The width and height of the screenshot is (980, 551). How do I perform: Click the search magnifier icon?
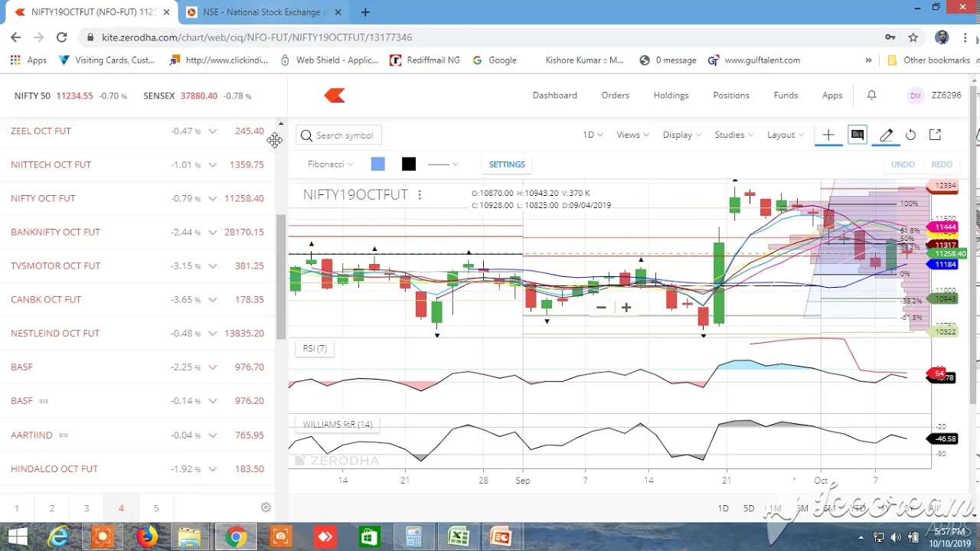[x=306, y=135]
